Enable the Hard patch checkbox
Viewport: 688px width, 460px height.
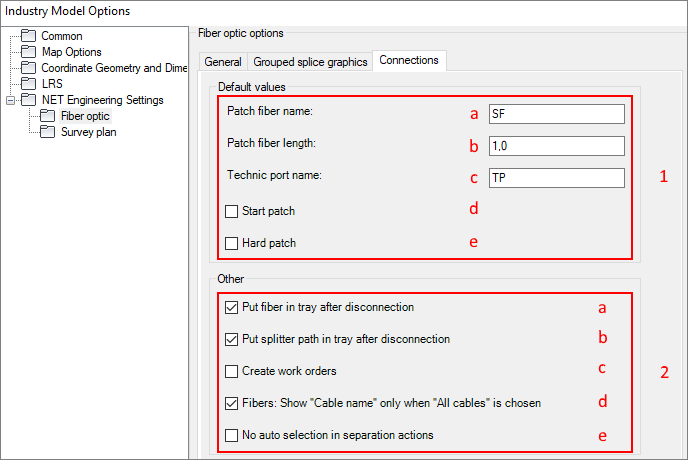tap(232, 243)
